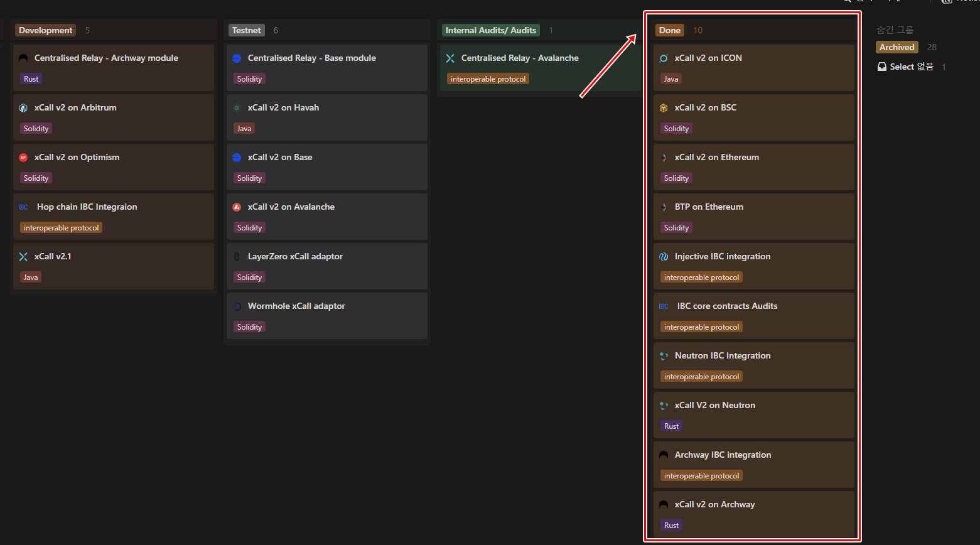Click the interoperable protocol tag on Centralised Relay - Avalanche
The width and height of the screenshot is (980, 545).
point(488,79)
